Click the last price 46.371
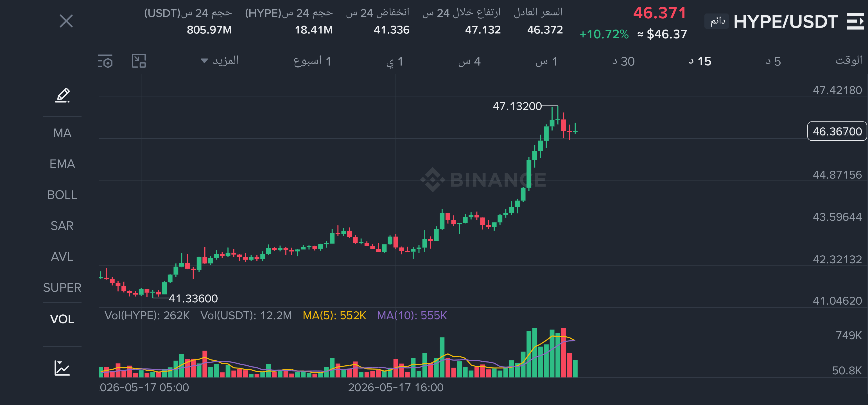Image resolution: width=868 pixels, height=405 pixels. pyautogui.click(x=659, y=13)
